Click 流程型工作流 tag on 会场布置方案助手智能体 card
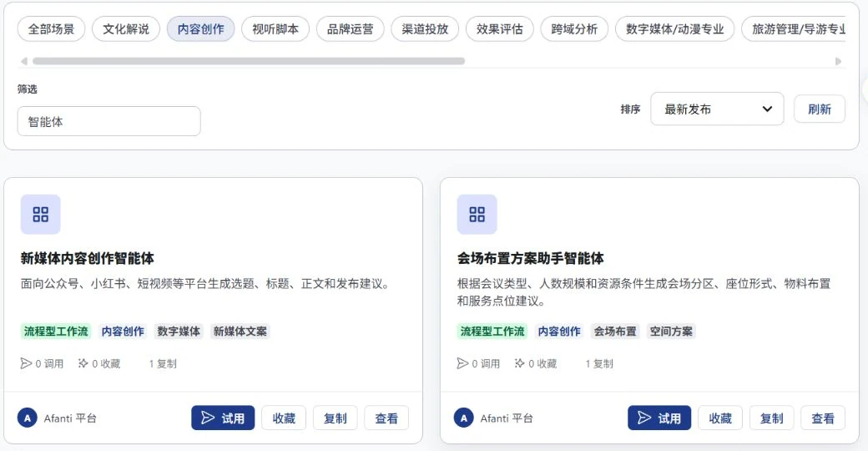This screenshot has height=451, width=868. pos(492,332)
